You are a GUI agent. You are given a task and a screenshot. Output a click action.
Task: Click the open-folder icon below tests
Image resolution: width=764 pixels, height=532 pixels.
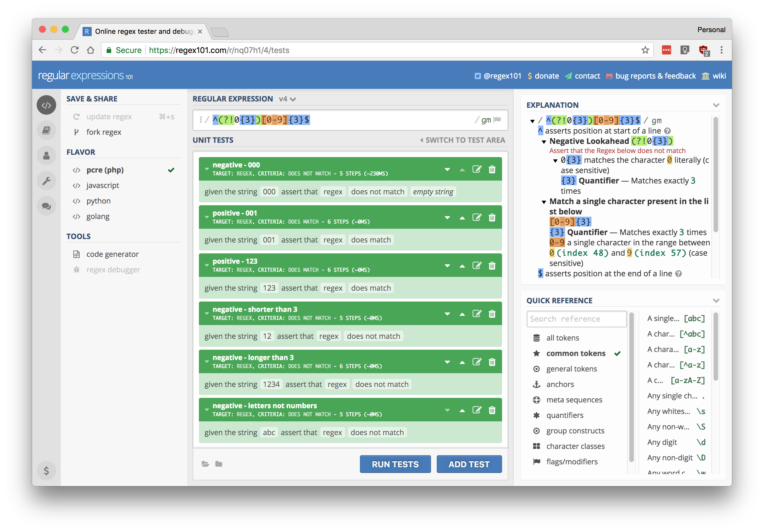tap(205, 464)
